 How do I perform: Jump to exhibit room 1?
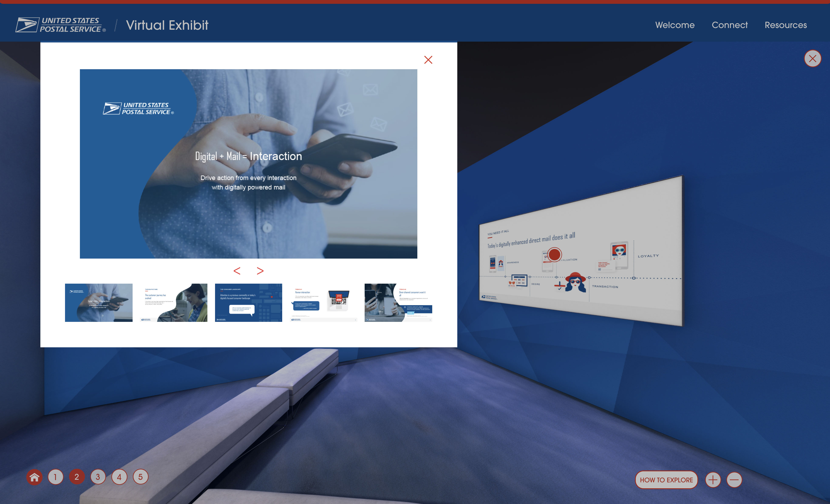(x=56, y=477)
